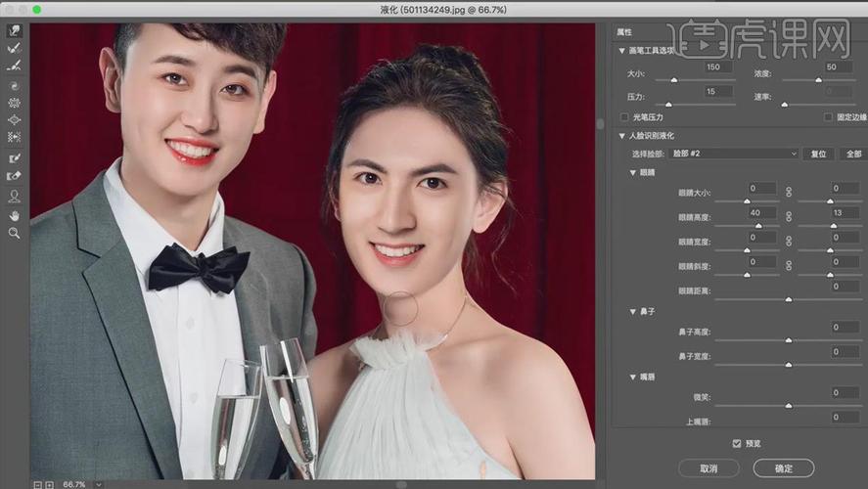The width and height of the screenshot is (868, 489).
Task: Click the 确定 OK button
Action: click(784, 468)
